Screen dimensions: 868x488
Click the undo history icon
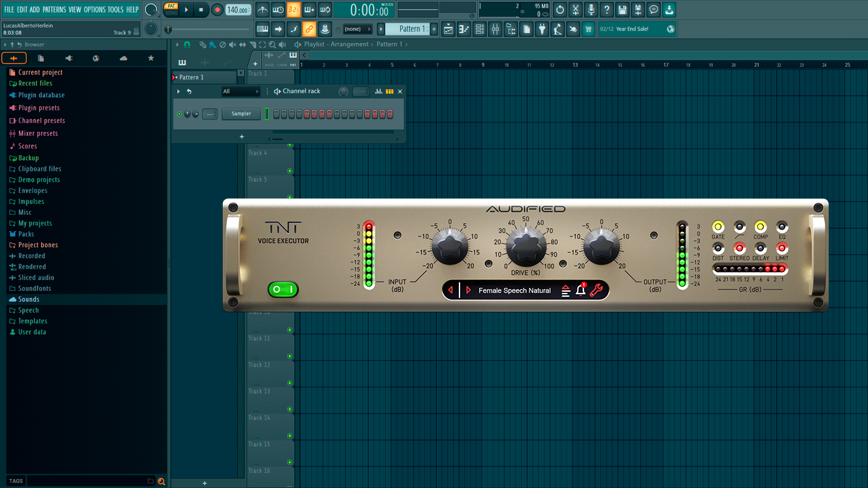point(560,10)
